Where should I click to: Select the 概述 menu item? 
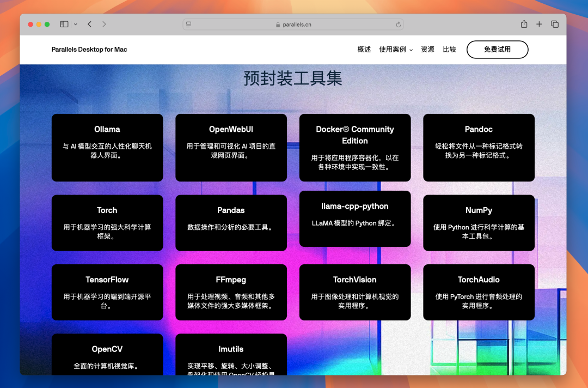pyautogui.click(x=364, y=50)
